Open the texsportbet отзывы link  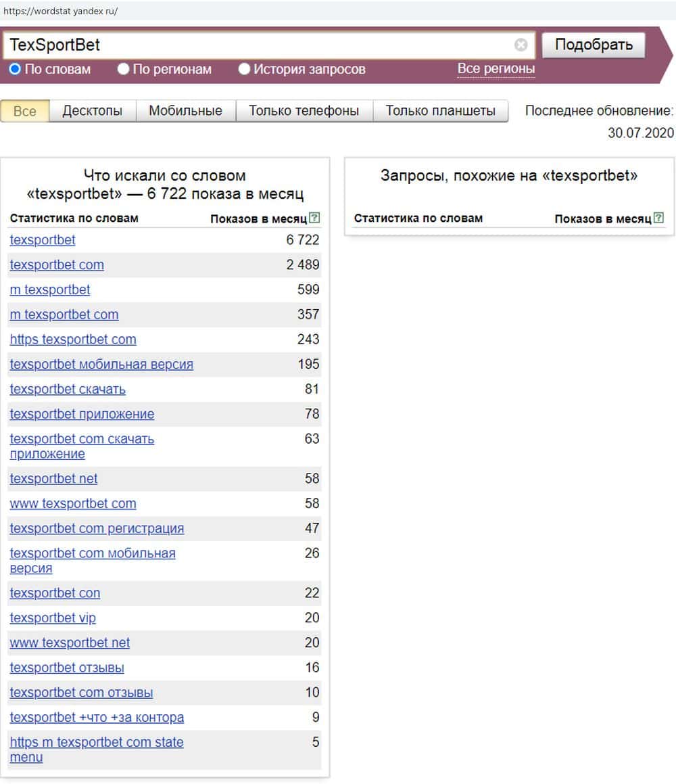tap(67, 668)
